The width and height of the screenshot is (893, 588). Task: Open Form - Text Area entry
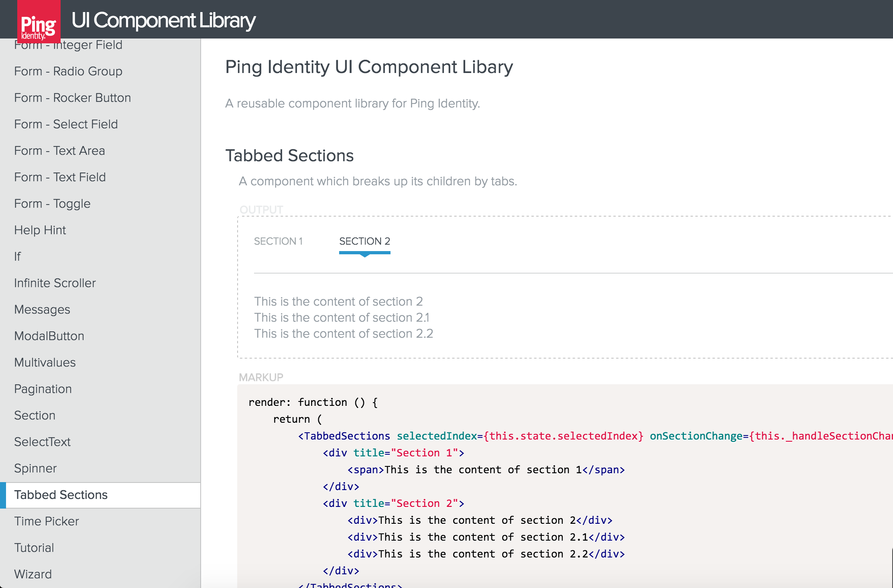59,151
